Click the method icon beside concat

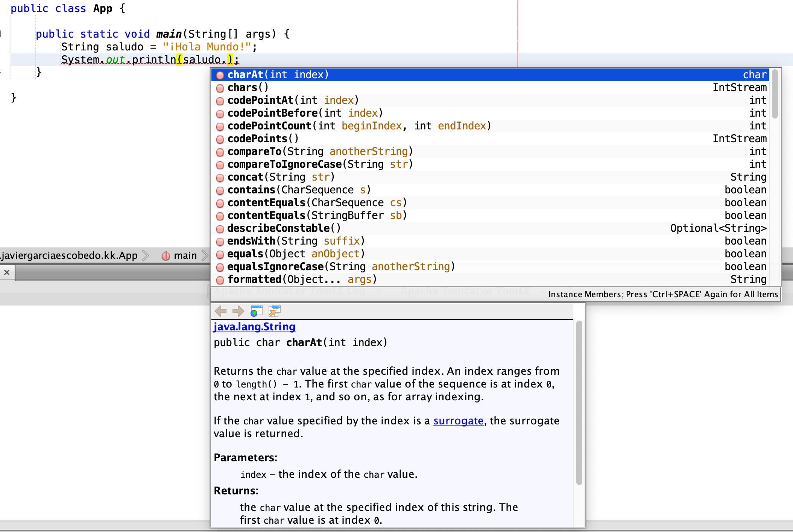click(220, 178)
